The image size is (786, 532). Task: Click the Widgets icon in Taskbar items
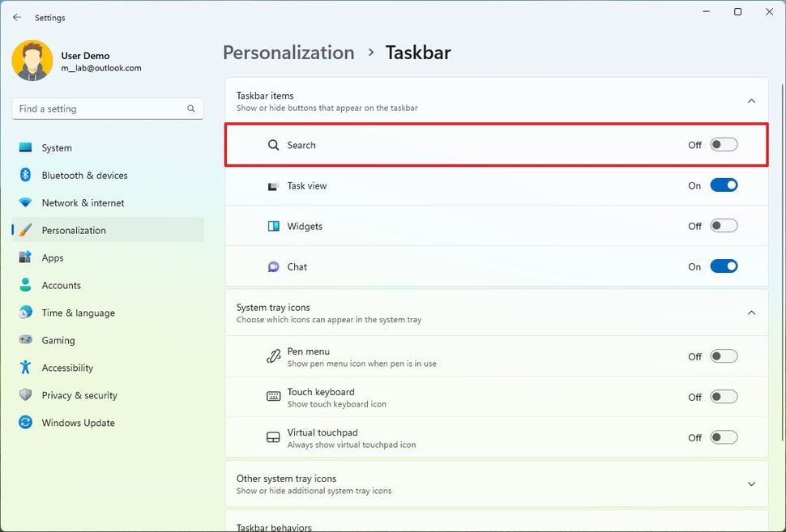273,225
